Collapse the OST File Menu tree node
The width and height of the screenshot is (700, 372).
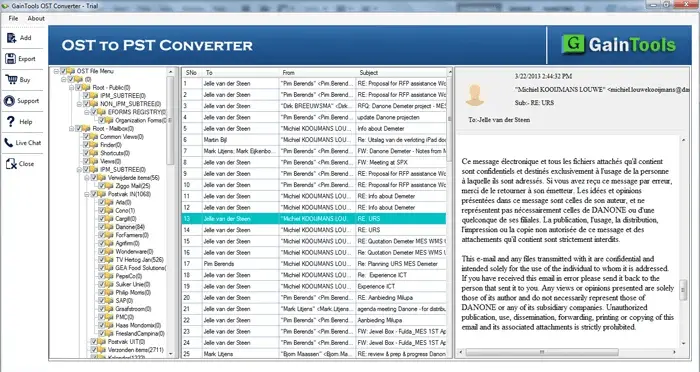point(56,71)
